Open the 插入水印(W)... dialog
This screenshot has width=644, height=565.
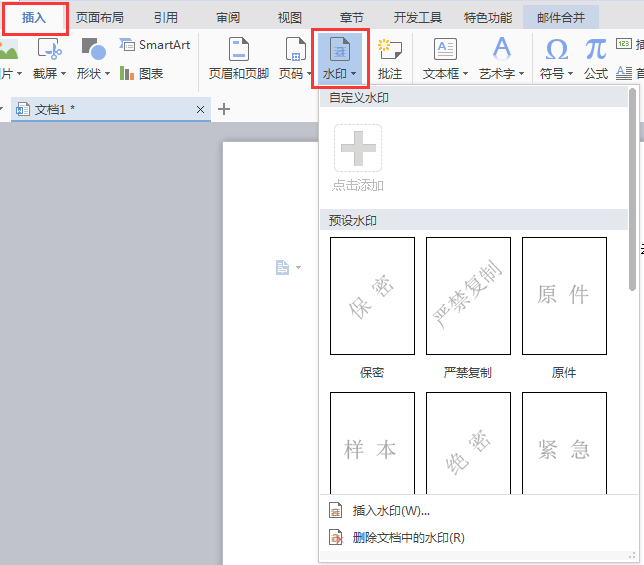pos(391,511)
